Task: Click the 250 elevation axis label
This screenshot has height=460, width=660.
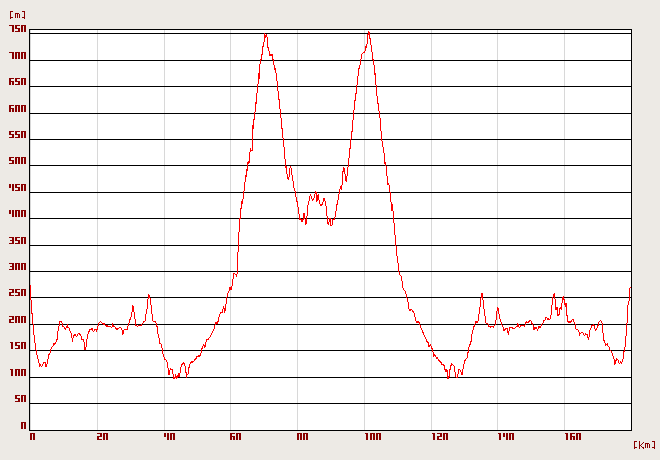Action: pos(17,294)
